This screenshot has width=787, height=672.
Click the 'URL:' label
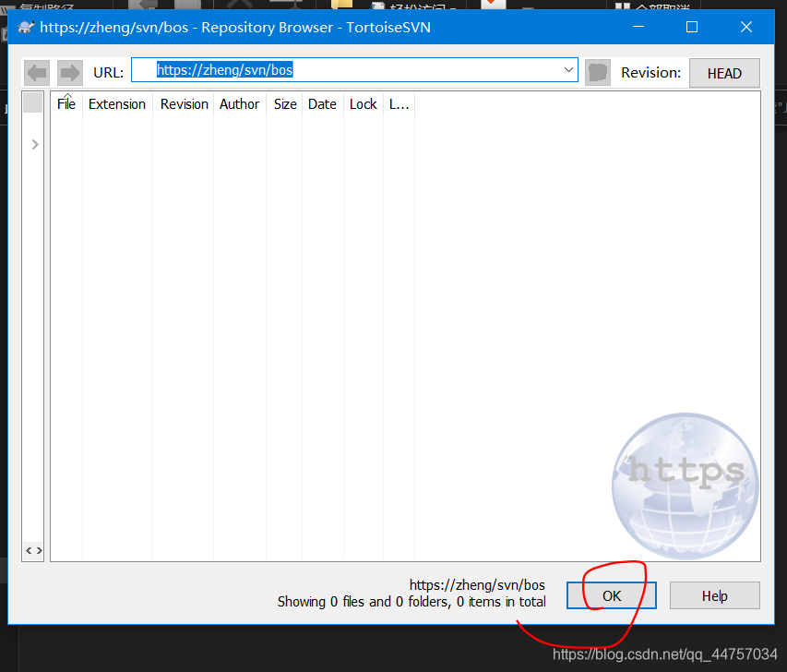pos(109,73)
